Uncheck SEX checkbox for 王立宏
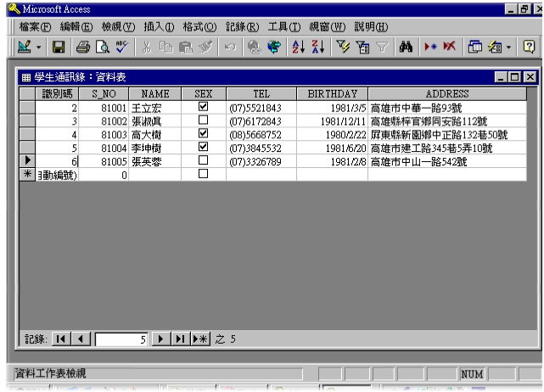Image resolution: width=544 pixels, height=392 pixels. pyautogui.click(x=204, y=107)
